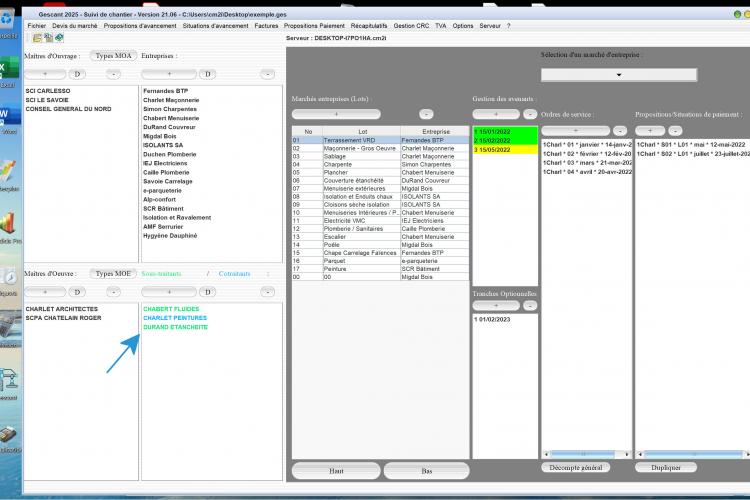750x500 pixels.
Task: Open the Types MOA selector
Action: click(x=113, y=56)
